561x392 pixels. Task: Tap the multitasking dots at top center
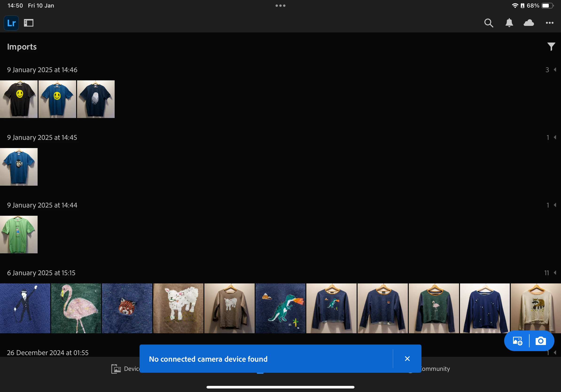[280, 6]
